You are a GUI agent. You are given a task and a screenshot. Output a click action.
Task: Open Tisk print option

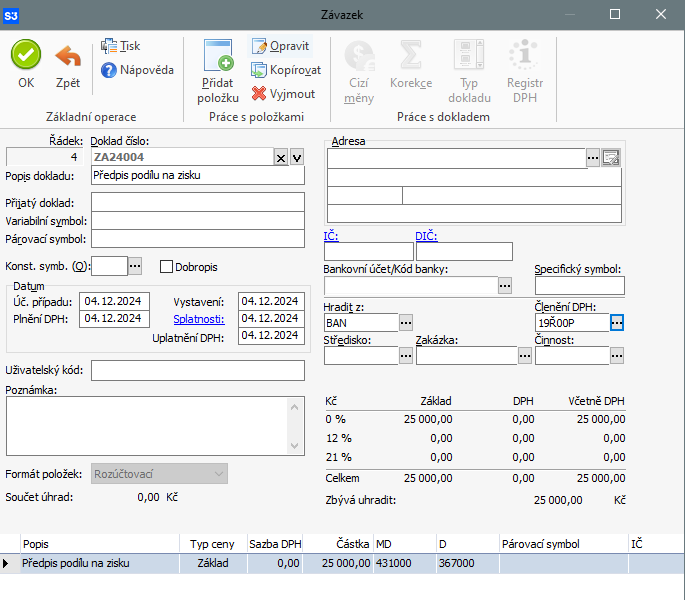(x=121, y=46)
